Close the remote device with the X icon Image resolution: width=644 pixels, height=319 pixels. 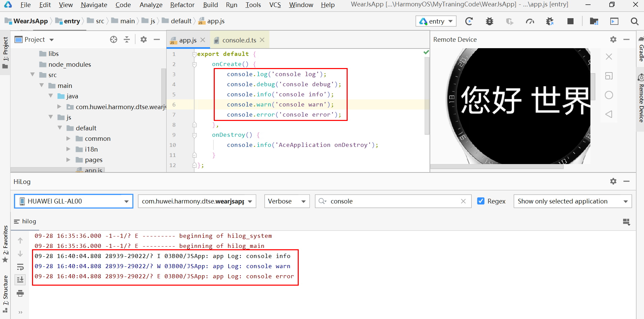pyautogui.click(x=609, y=57)
